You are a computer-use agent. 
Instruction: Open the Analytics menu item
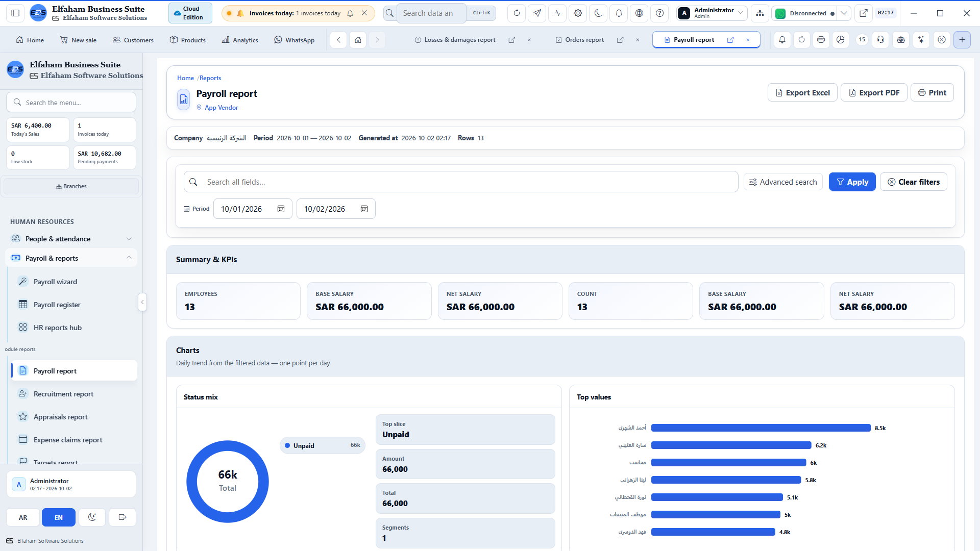[x=240, y=40]
